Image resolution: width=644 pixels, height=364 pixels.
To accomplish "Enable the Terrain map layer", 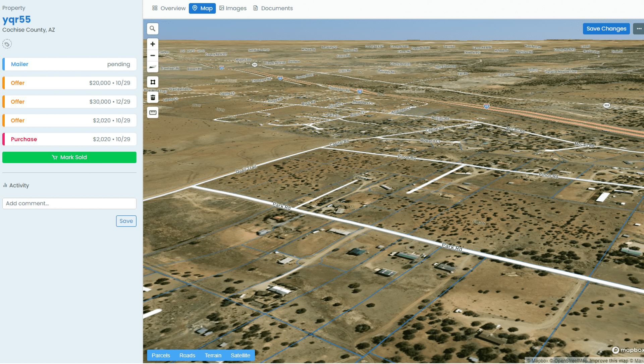I will (213, 355).
